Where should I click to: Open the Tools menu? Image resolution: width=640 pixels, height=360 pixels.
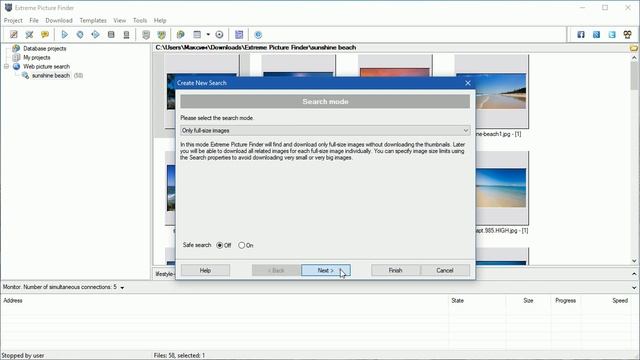[140, 20]
